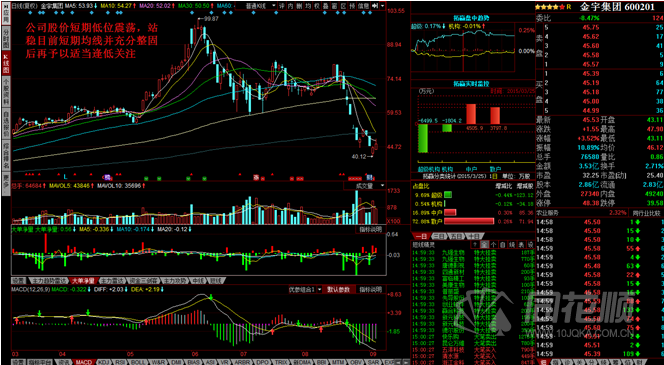Click the 均 moving-average toolbar icon

308,6
